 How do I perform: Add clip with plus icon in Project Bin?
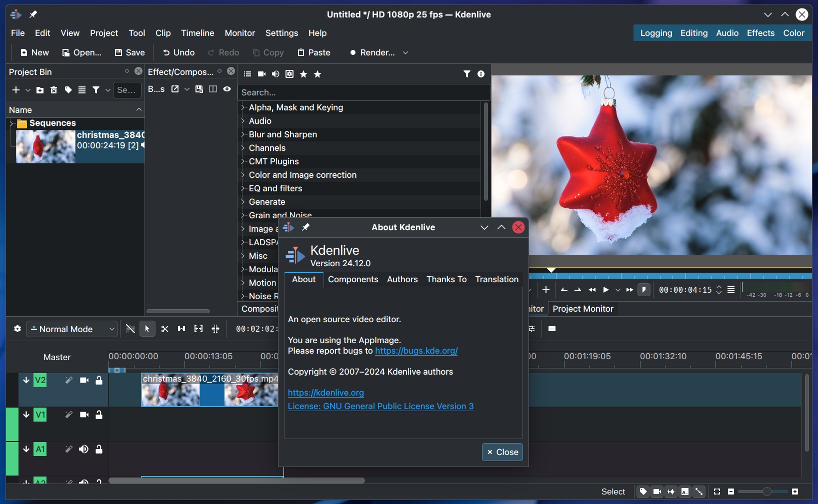(x=16, y=90)
